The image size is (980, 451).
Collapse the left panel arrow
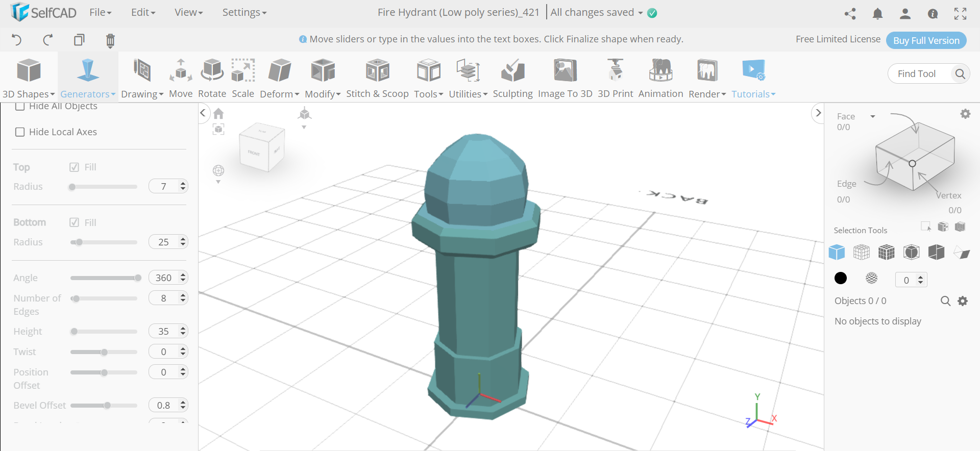[x=203, y=113]
